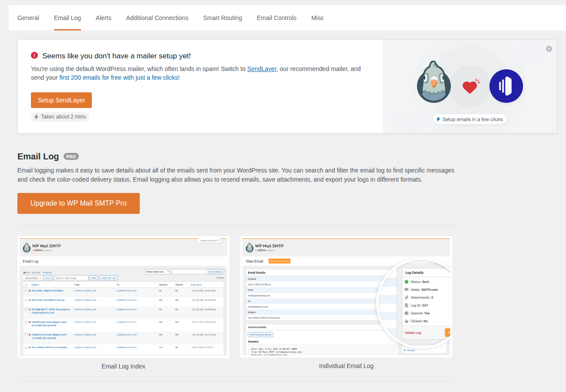The height and width of the screenshot is (392, 566).
Task: Open the Email Log Index screenshot thumbnail
Action: (x=123, y=297)
